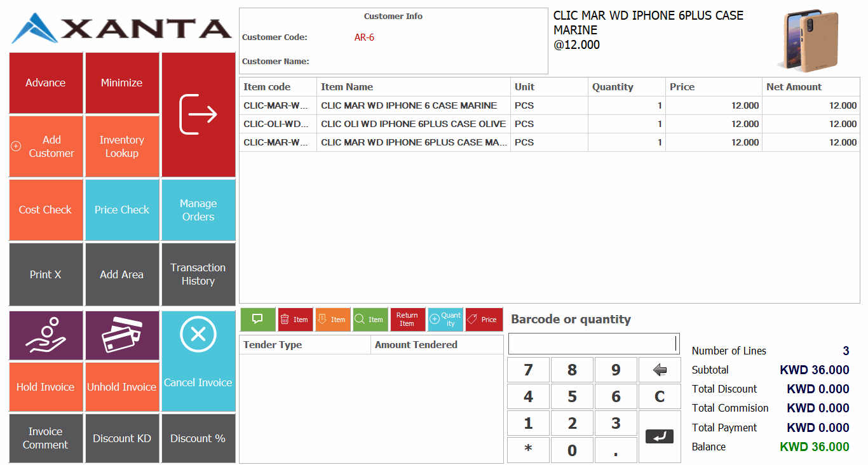Click the Item Name column header
868x465 pixels.
[414, 87]
